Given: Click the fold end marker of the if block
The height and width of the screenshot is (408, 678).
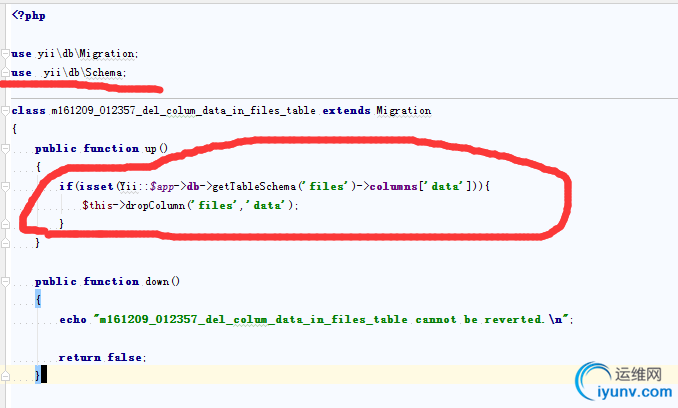Looking at the screenshot, I should 5,224.
